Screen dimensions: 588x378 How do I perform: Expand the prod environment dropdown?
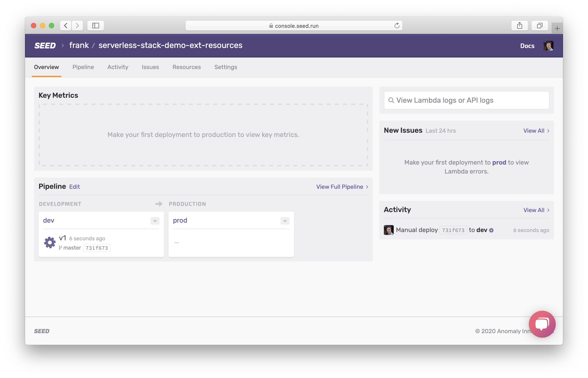click(285, 221)
